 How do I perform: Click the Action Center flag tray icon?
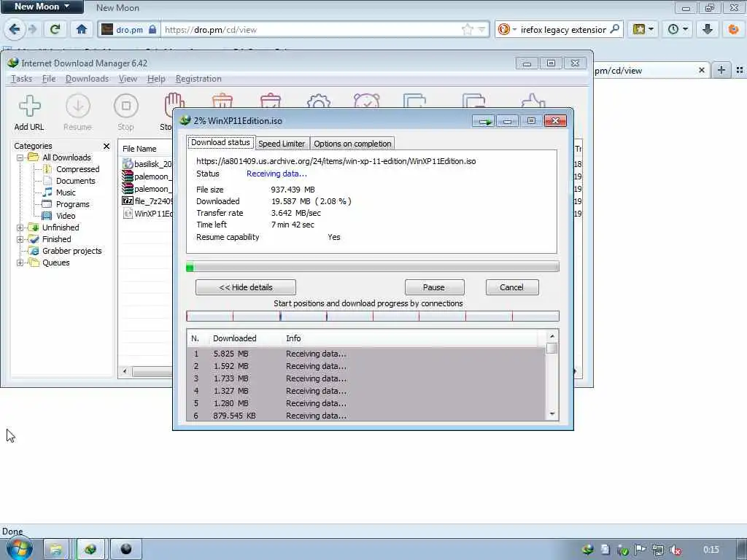[x=640, y=550]
